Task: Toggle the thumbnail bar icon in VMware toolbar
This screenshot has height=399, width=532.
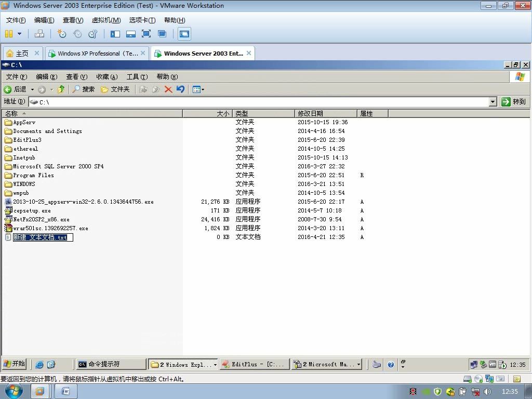Action: pyautogui.click(x=130, y=34)
